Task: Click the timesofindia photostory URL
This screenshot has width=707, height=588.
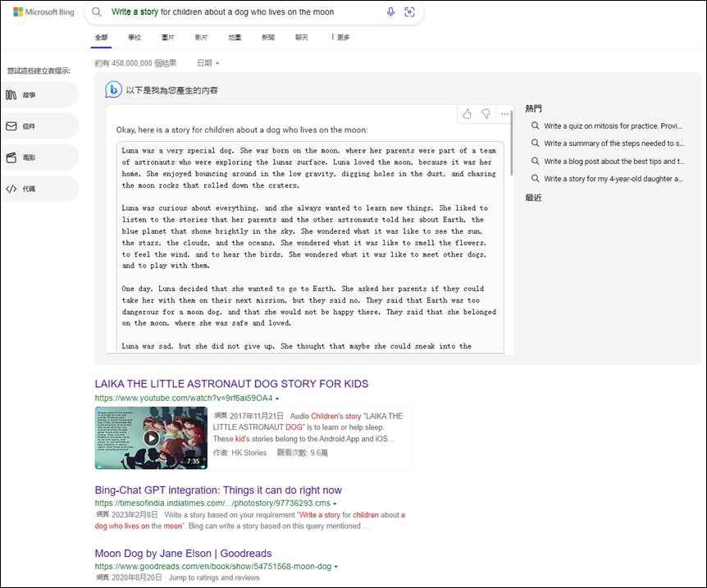Action: click(x=212, y=504)
